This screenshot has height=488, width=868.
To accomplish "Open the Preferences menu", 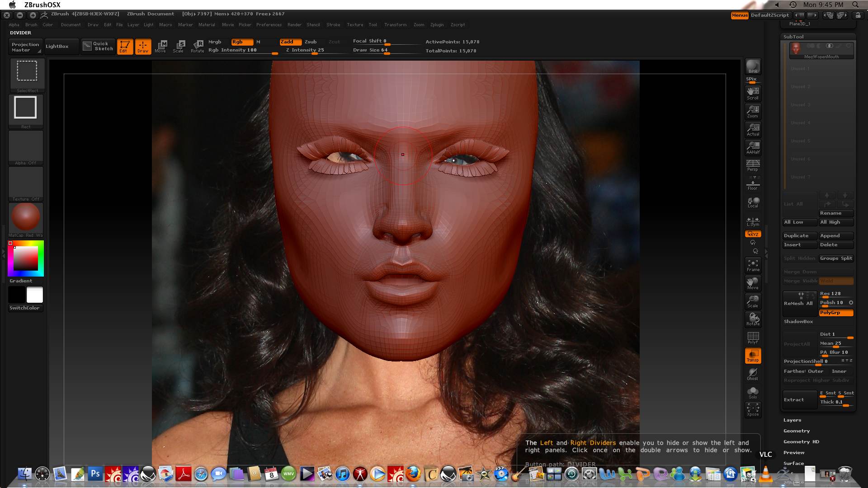I will (x=269, y=25).
